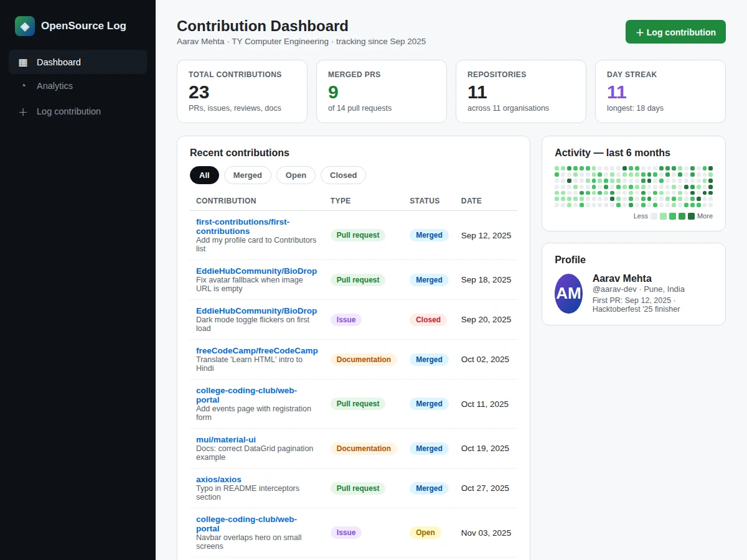The width and height of the screenshot is (747, 560).
Task: Open the axios/axios repository link
Action: point(218,479)
